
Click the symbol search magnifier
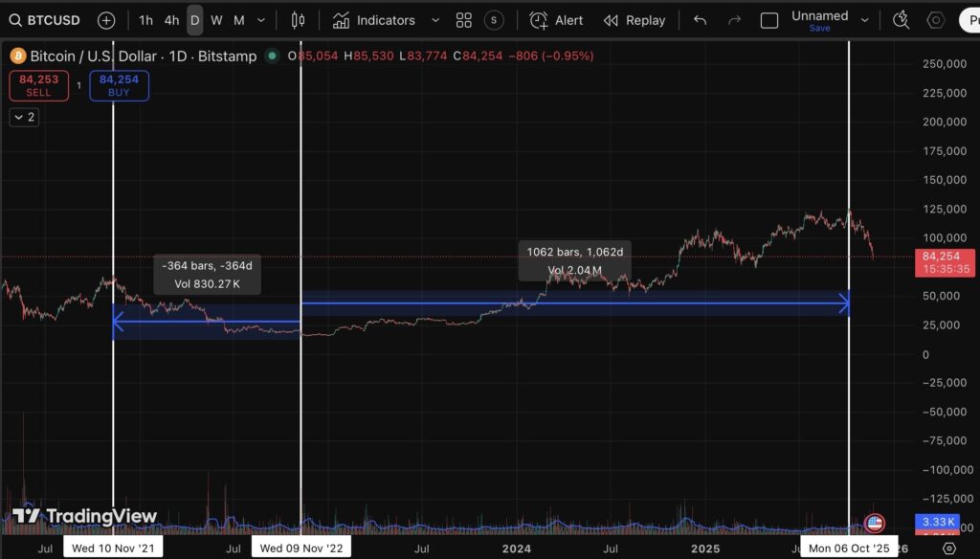click(x=14, y=19)
